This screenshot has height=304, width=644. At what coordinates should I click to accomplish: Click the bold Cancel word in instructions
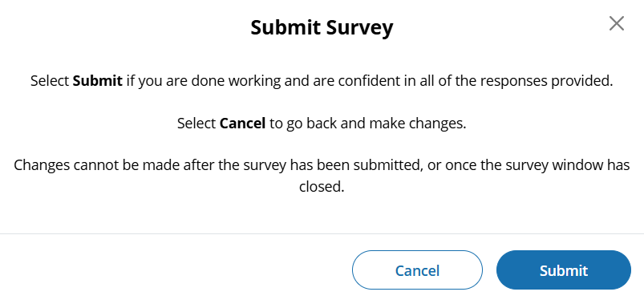(x=243, y=124)
